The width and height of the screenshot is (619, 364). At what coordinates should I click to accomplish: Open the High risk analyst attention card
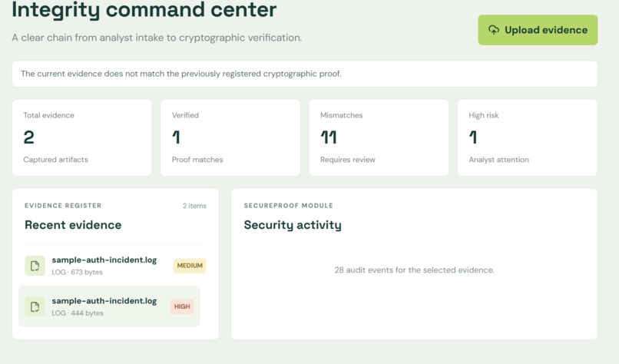pos(527,137)
